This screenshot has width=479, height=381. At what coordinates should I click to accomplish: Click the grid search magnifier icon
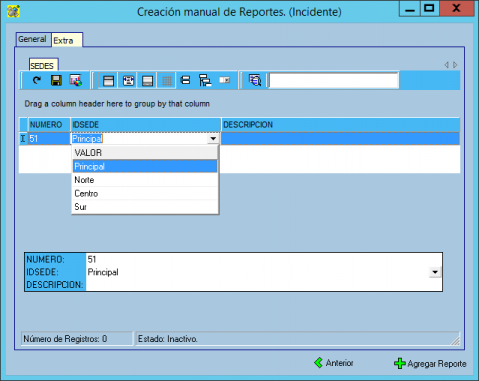coord(255,80)
